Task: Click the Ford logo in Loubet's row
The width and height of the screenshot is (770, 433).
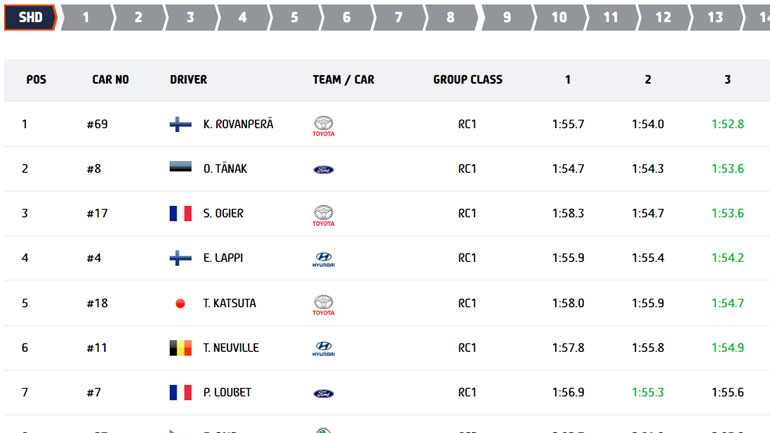Action: tap(323, 393)
